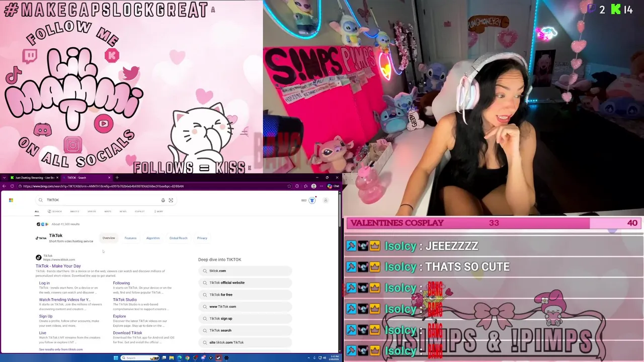Click the Valentines Cosplay goal progress bar
The image size is (644, 362).
point(494,223)
